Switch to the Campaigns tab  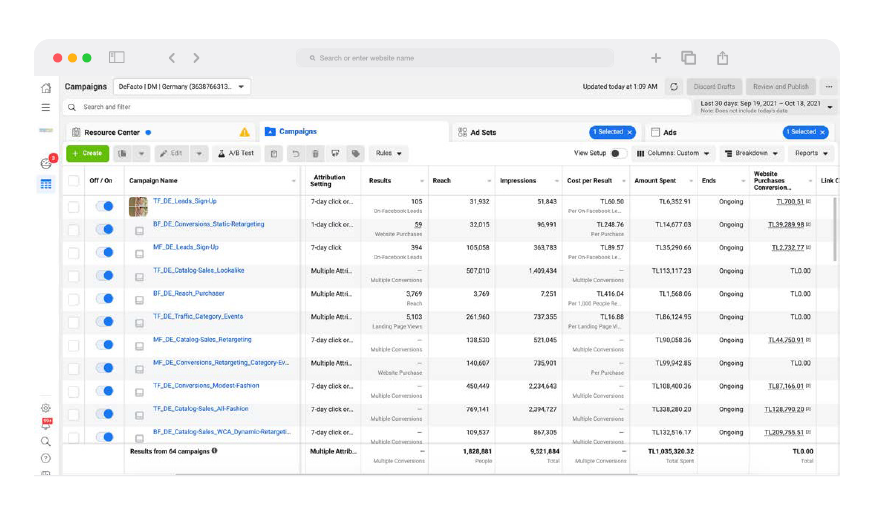tap(354, 132)
